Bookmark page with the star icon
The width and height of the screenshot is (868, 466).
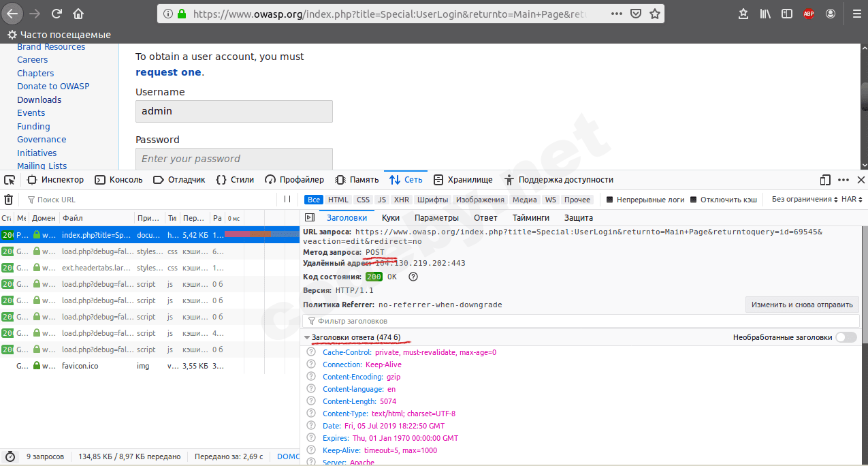point(654,14)
